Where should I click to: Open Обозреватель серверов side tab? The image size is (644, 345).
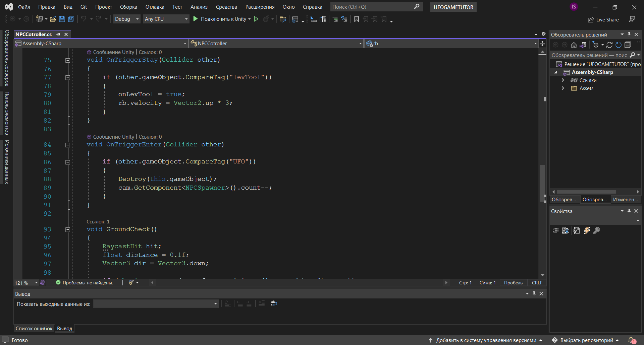pyautogui.click(x=7, y=58)
